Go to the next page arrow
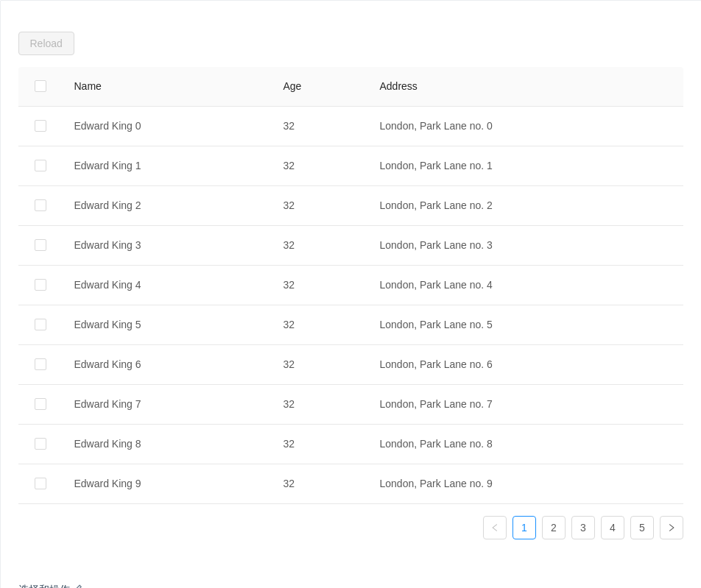Image resolution: width=701 pixels, height=588 pixels. click(672, 528)
